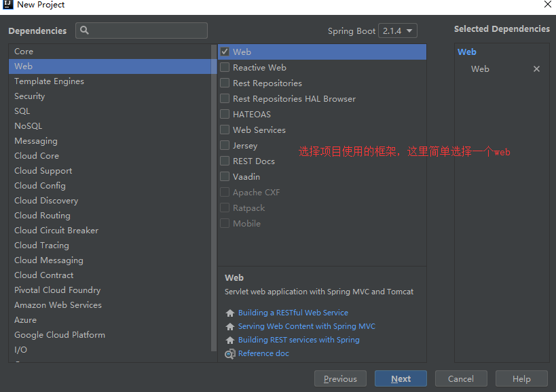This screenshot has height=392, width=556.
Task: Uncheck the Web dependency checkbox
Action: click(225, 52)
